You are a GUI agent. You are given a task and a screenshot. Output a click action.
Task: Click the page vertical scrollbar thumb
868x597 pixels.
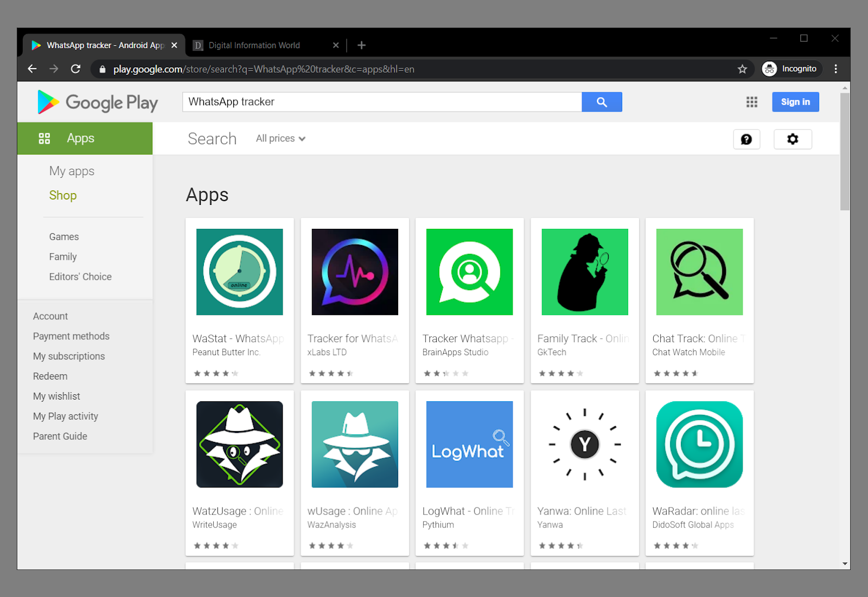point(845,151)
